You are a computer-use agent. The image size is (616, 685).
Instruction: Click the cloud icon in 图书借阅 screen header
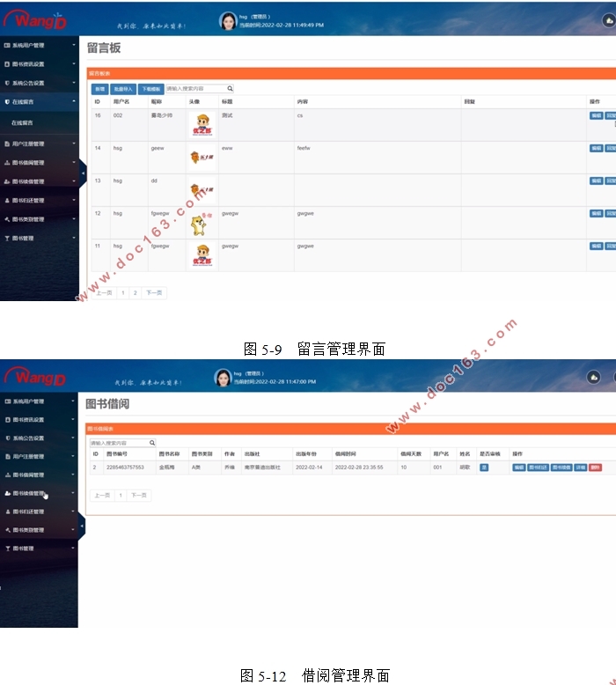coord(593,378)
